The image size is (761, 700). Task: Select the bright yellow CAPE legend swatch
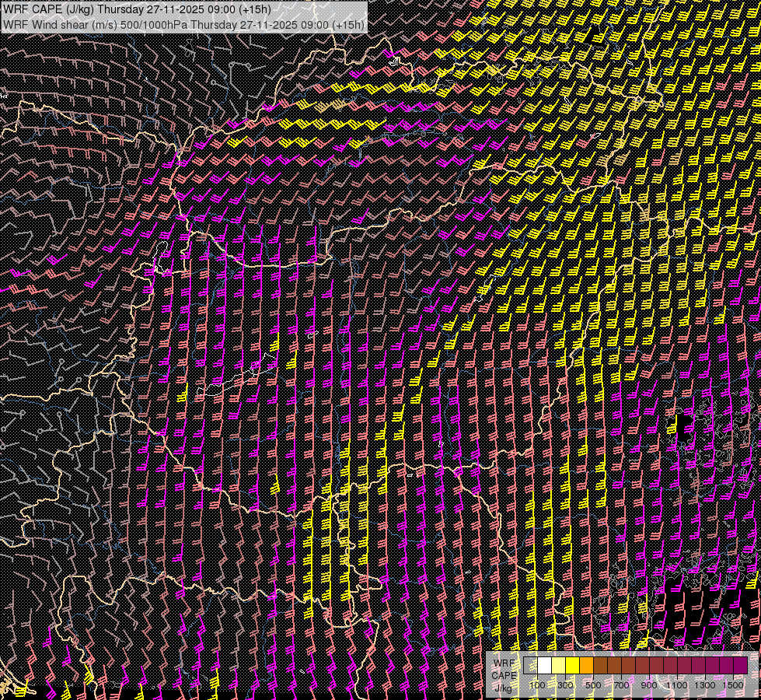pyautogui.click(x=573, y=665)
